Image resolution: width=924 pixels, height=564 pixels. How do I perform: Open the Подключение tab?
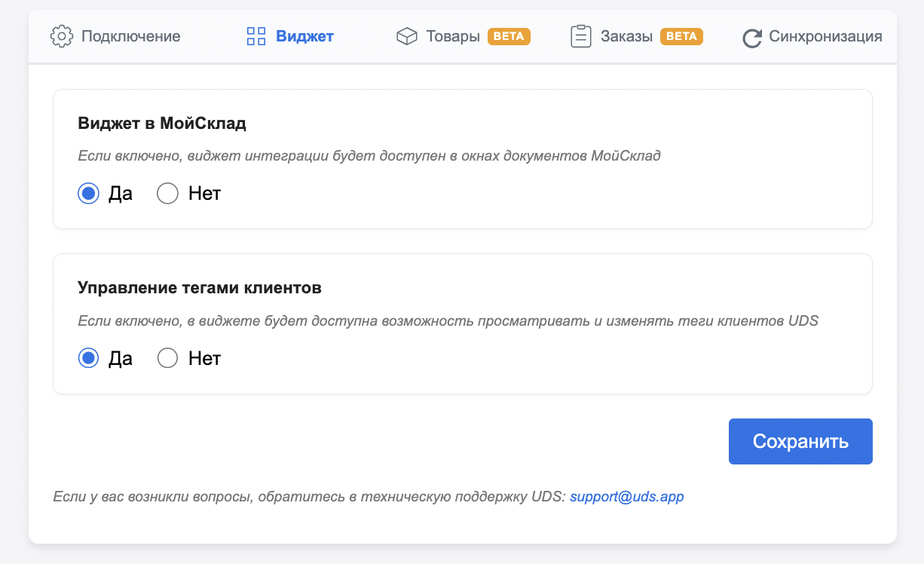115,36
